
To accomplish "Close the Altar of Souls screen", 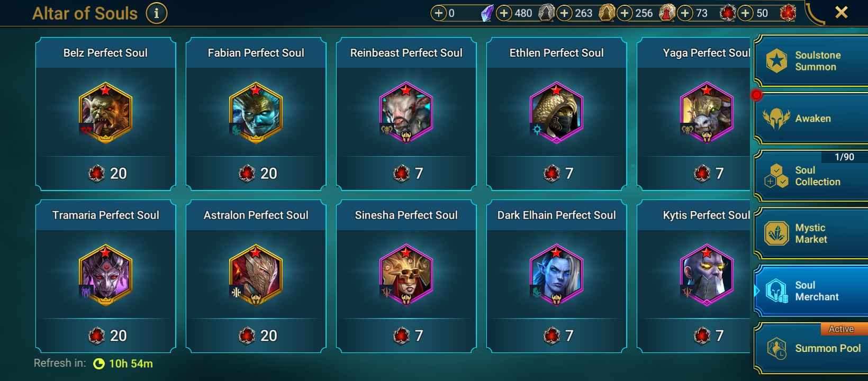I will click(x=841, y=12).
